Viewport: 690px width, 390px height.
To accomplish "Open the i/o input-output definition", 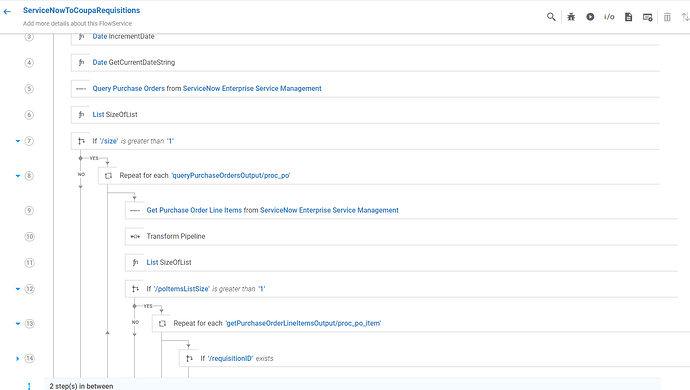I will click(609, 17).
